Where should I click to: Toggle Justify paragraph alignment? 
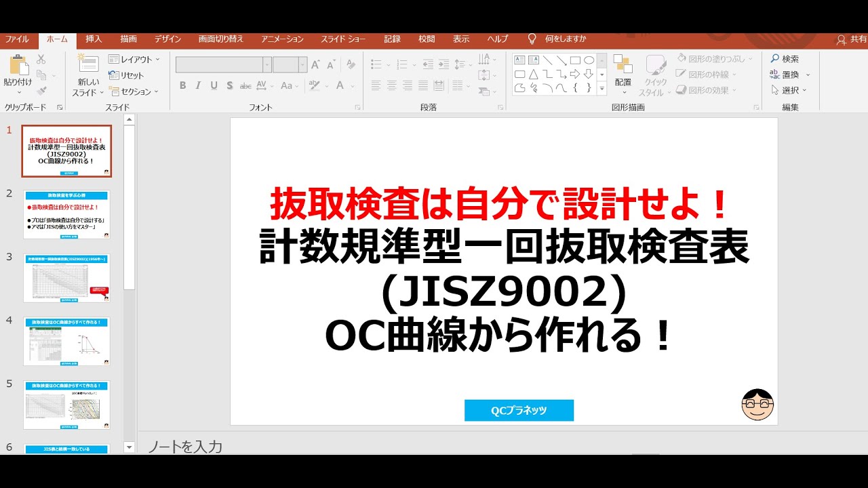point(423,85)
